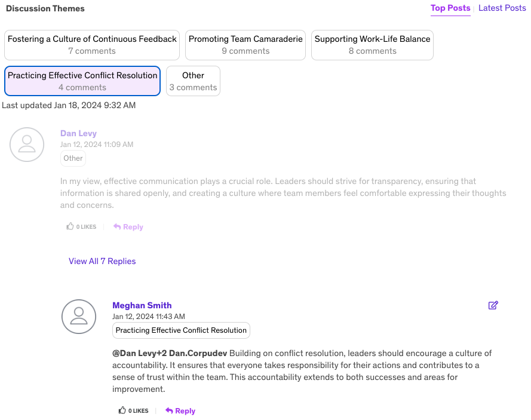531x420 pixels.
Task: Switch to Top Posts tab
Action: (450, 8)
